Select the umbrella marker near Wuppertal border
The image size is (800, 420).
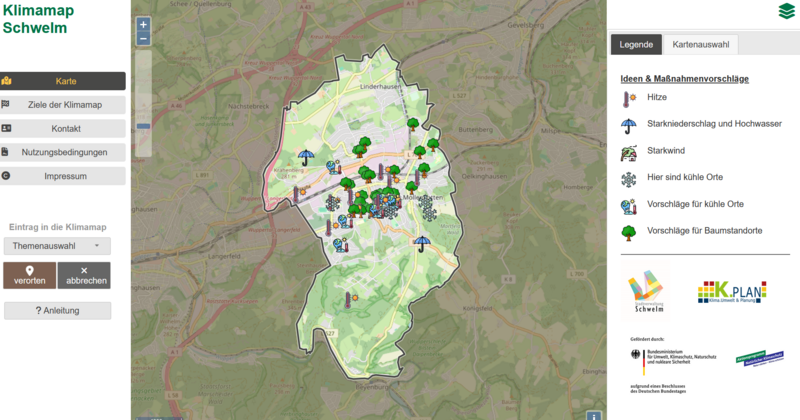pyautogui.click(x=307, y=157)
